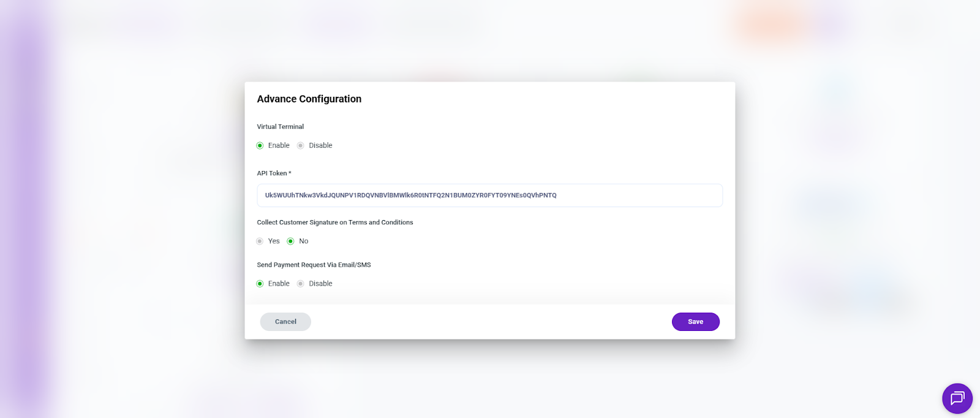Screen dimensions: 980x418
Task: Enable Send Payment Request Via Email/SMS
Action: (260, 284)
